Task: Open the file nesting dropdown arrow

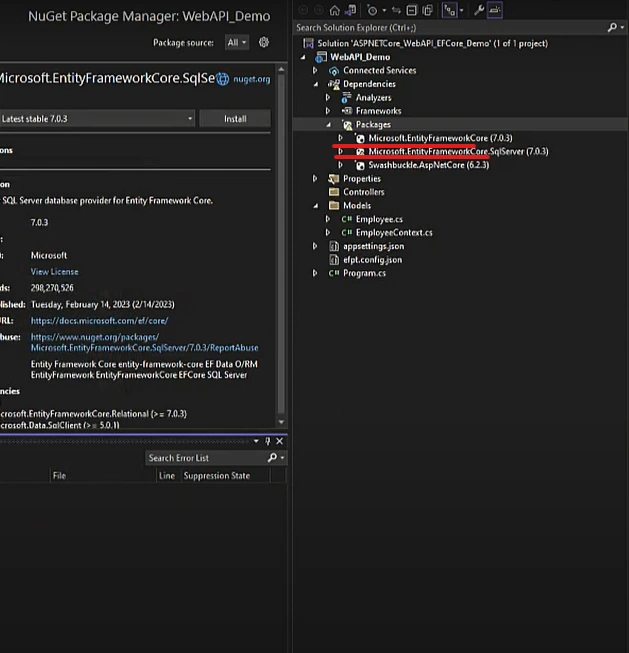Action: point(461,10)
